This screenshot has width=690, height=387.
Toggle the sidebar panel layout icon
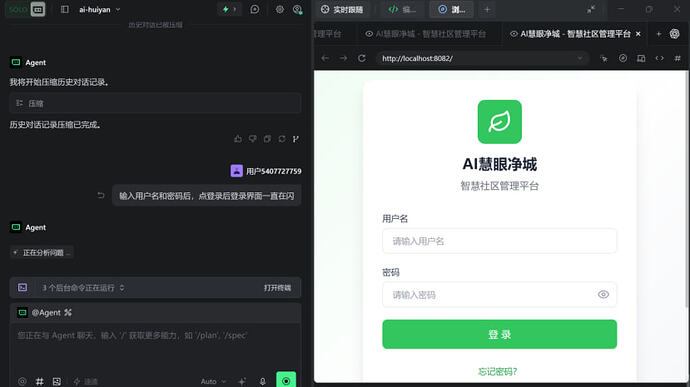click(65, 9)
